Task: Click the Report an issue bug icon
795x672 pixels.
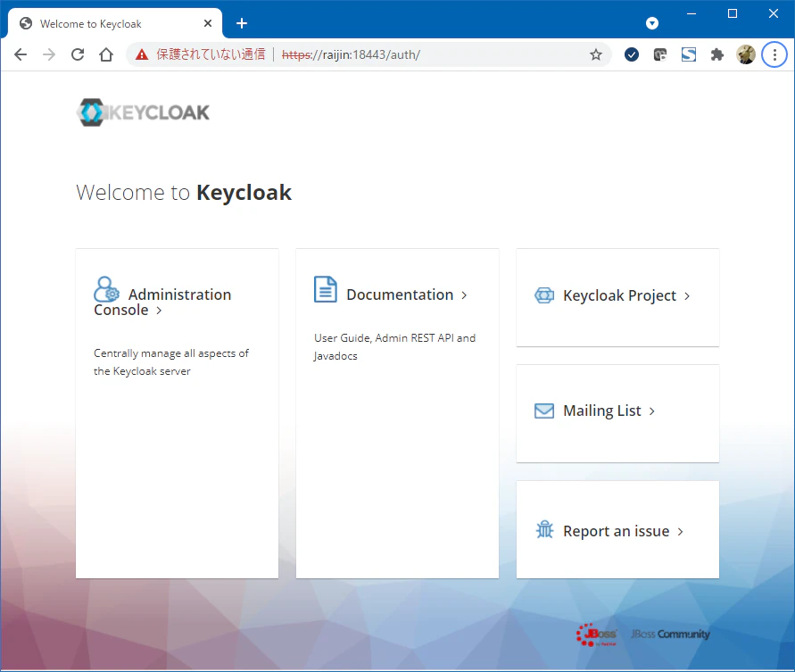Action: tap(544, 530)
